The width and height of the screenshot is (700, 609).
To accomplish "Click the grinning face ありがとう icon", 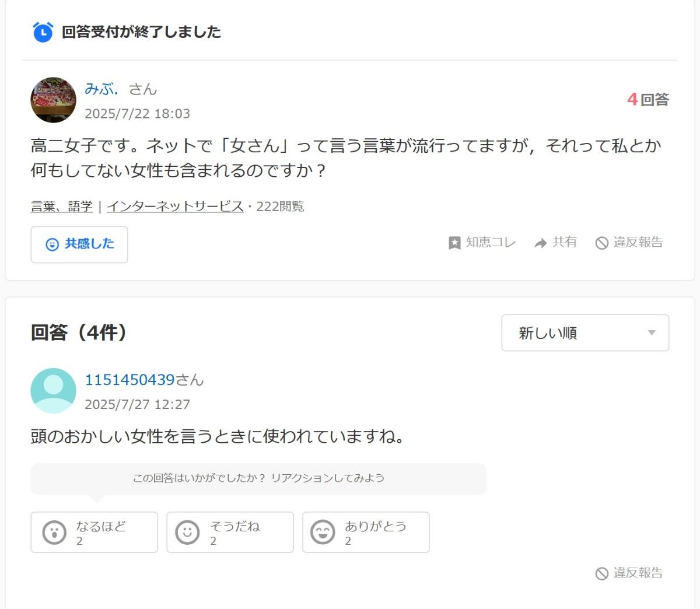I will pos(323,533).
